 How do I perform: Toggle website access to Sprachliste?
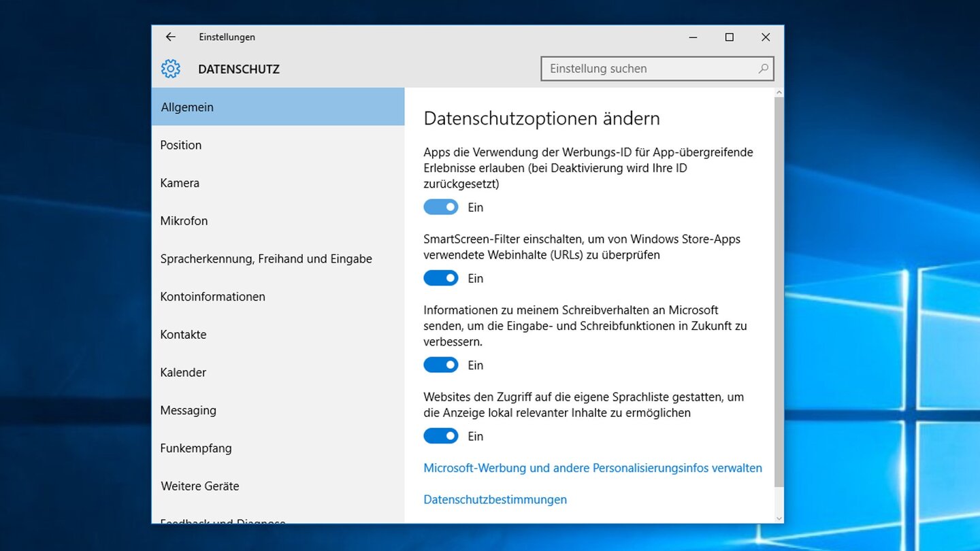(441, 436)
